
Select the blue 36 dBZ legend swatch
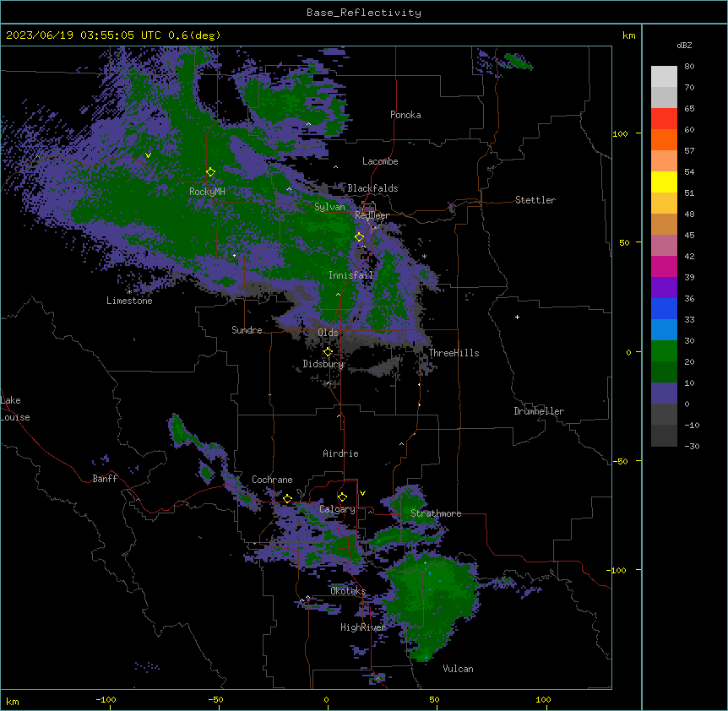[664, 308]
